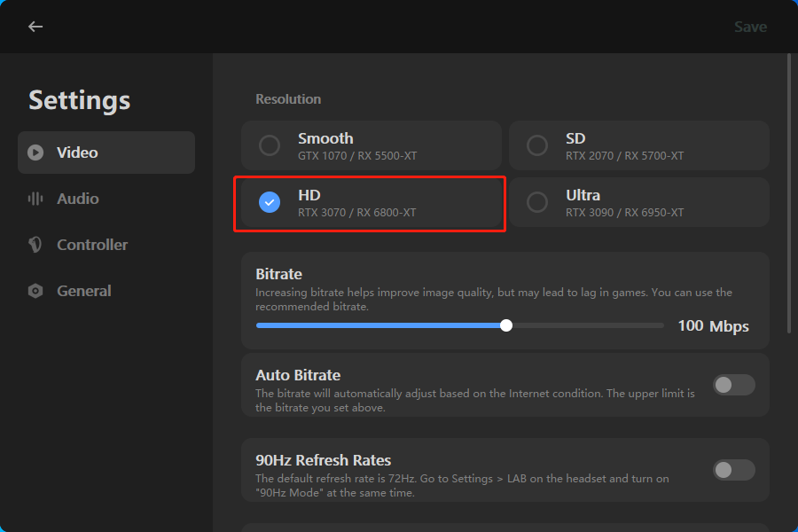Click the Video play icon in sidebar
The image size is (798, 532).
[35, 153]
